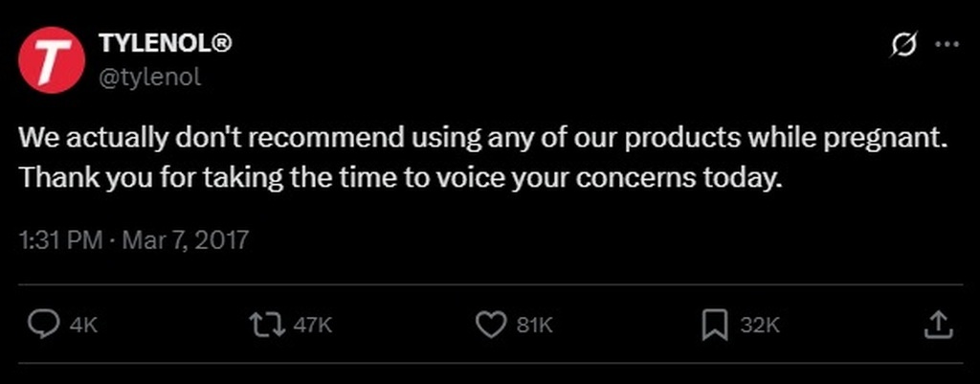Open the three-dot more options menu

[947, 45]
